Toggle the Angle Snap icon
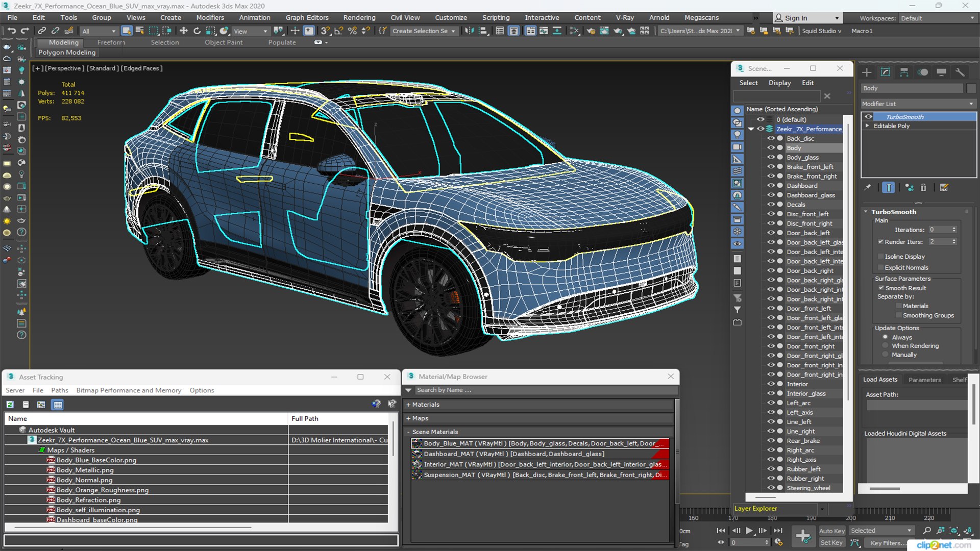Screen dimensions: 980x551 (x=338, y=31)
